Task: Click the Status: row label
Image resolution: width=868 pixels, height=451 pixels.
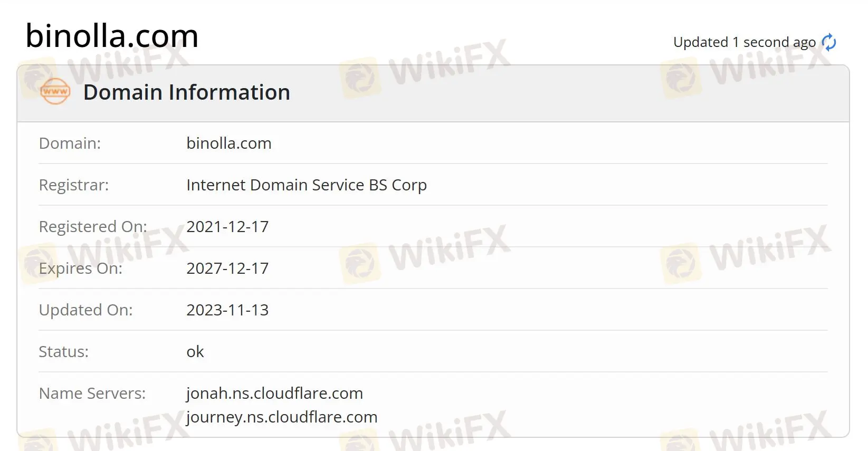Action: (x=63, y=352)
